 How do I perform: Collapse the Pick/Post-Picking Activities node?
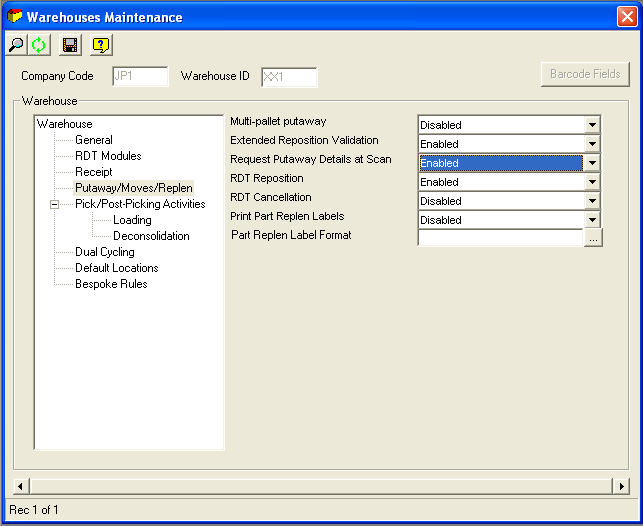[x=54, y=204]
